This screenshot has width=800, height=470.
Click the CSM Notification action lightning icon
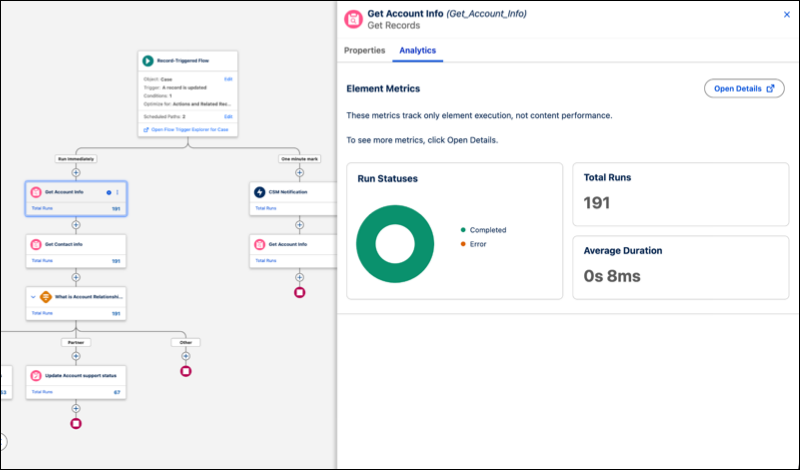point(260,192)
